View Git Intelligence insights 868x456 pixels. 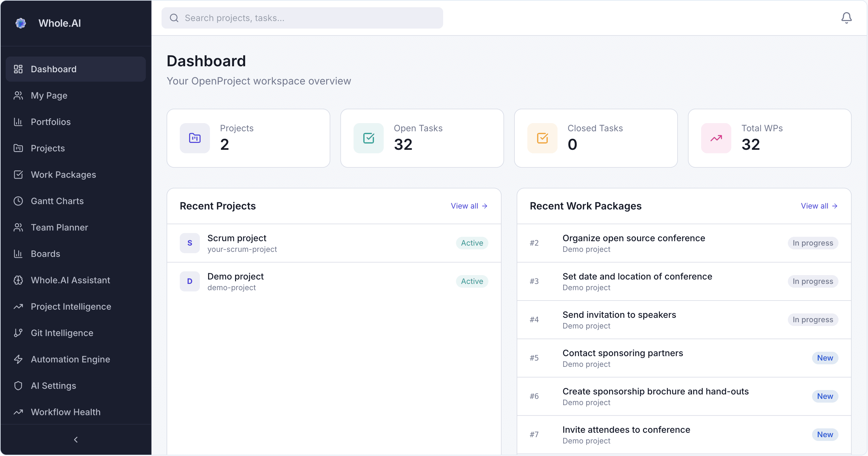tap(62, 333)
